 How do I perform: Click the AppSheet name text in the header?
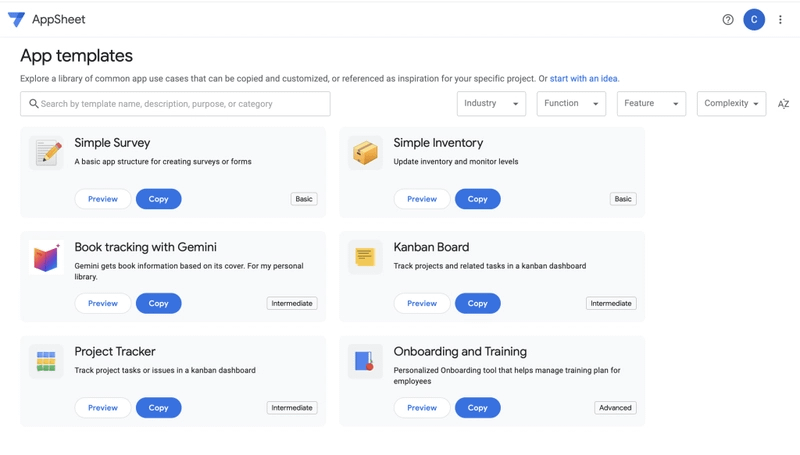tap(59, 19)
